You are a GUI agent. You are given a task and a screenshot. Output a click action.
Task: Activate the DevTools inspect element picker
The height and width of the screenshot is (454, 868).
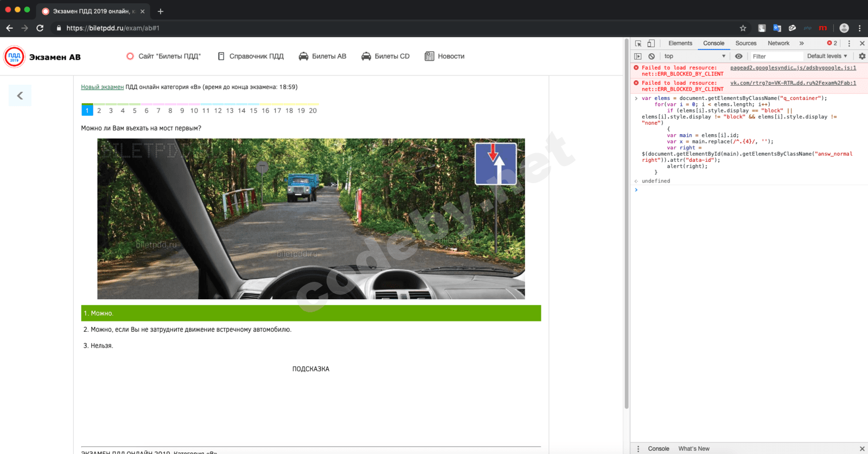pyautogui.click(x=639, y=43)
